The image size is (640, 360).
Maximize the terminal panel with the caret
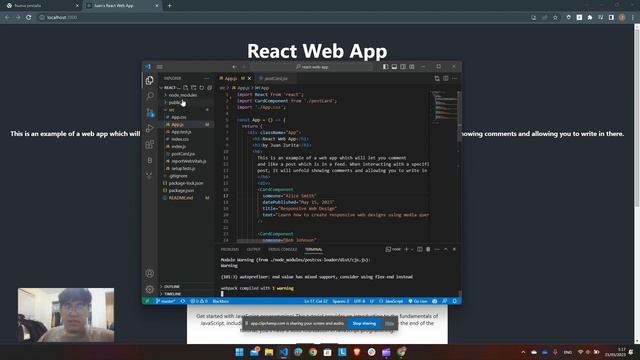click(x=446, y=249)
